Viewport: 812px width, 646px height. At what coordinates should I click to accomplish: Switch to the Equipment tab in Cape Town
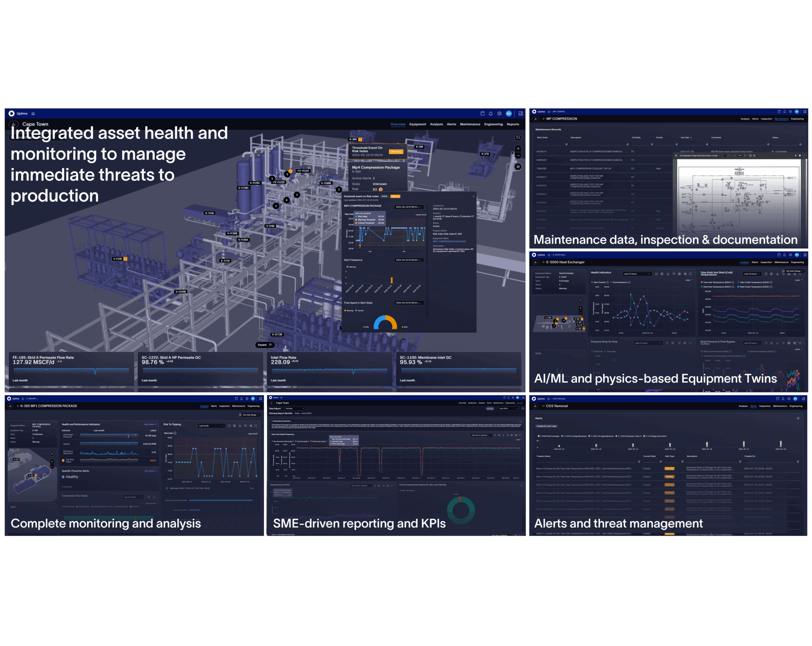point(417,124)
